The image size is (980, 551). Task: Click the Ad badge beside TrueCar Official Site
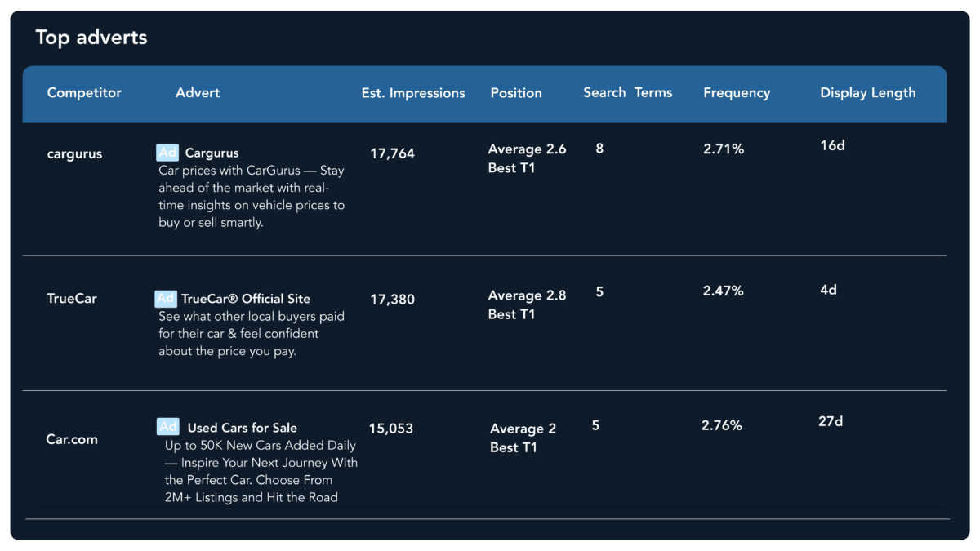166,299
